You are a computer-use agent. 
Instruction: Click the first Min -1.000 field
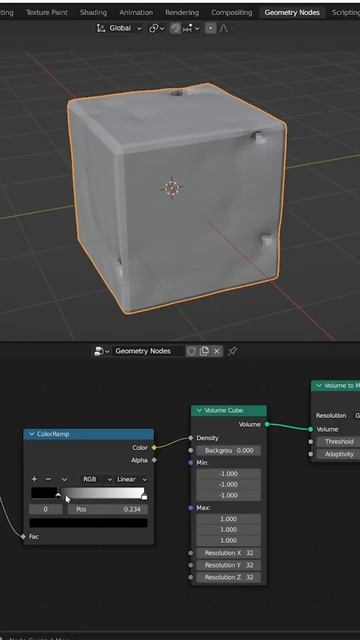click(228, 474)
